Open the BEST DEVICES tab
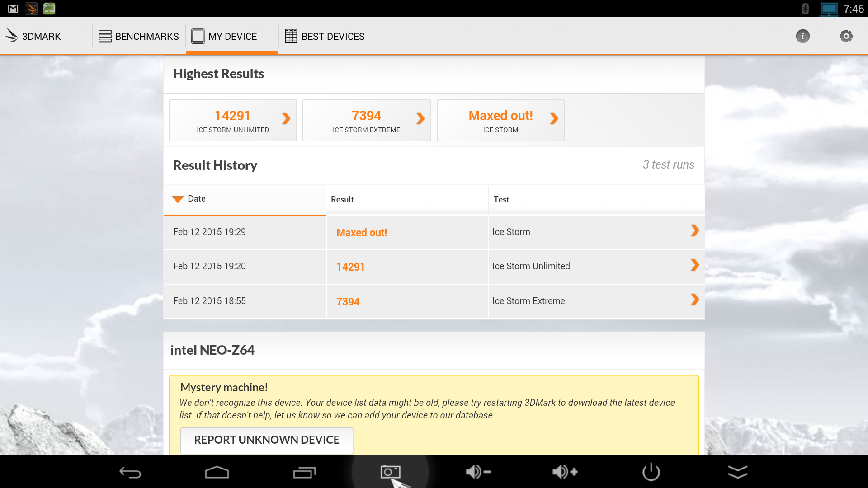 pos(325,36)
